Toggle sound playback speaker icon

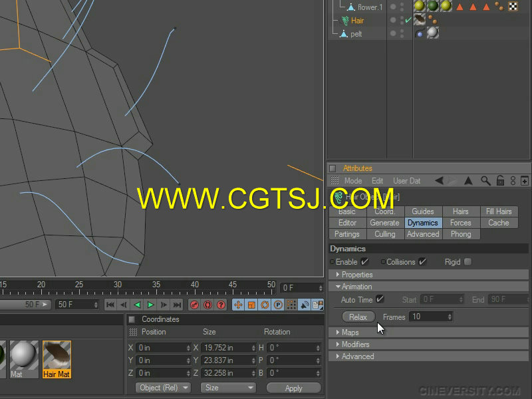pos(305,305)
